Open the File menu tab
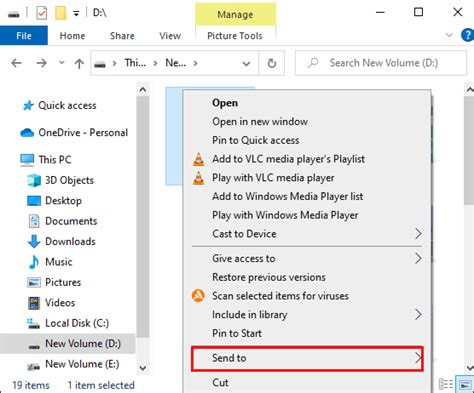 pos(24,36)
